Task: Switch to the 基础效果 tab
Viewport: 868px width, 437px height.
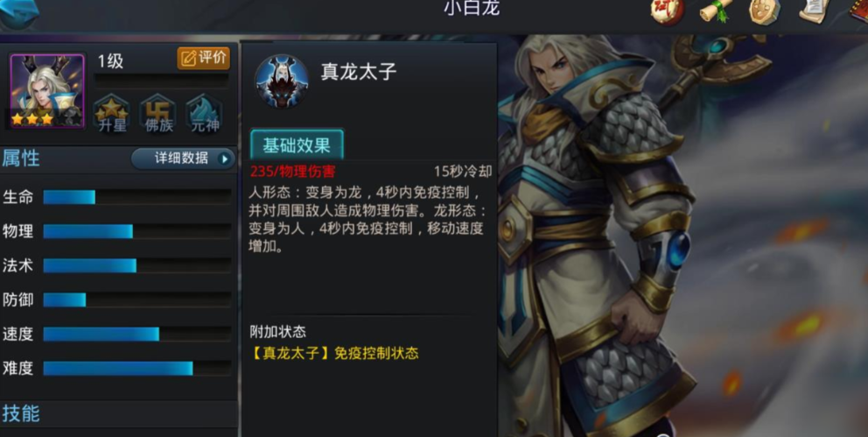Action: (x=297, y=144)
